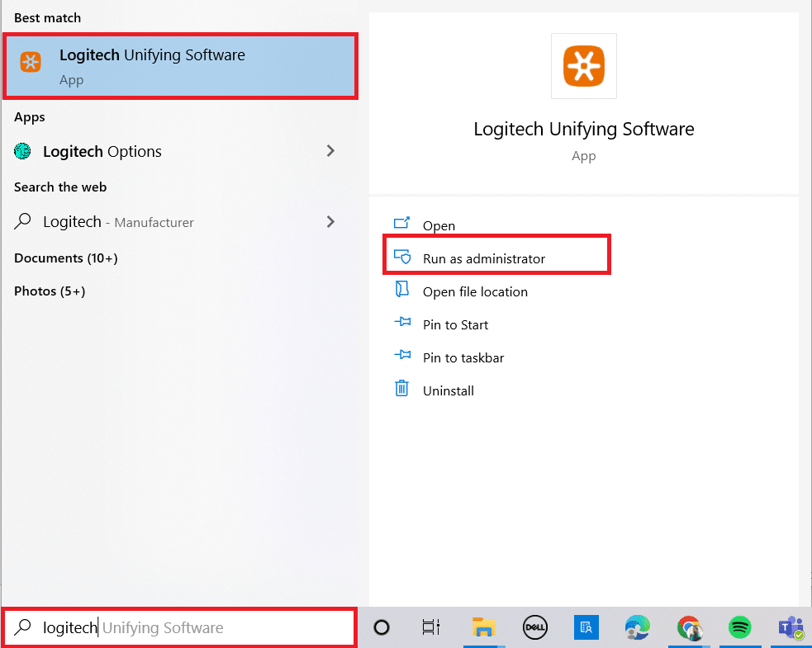Click the large Logitech Unifying Software preview icon
Viewport: 812px width, 648px height.
click(x=584, y=66)
